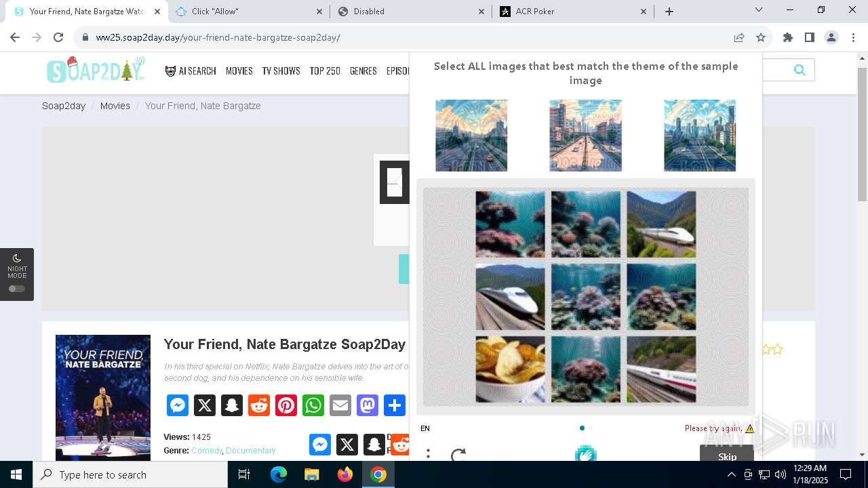This screenshot has width=868, height=488.
Task: Click Soap2day breadcrumb link
Action: point(64,106)
